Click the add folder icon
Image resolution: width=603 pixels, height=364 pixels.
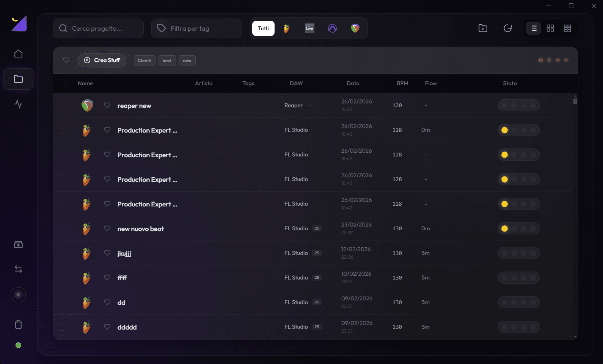483,28
